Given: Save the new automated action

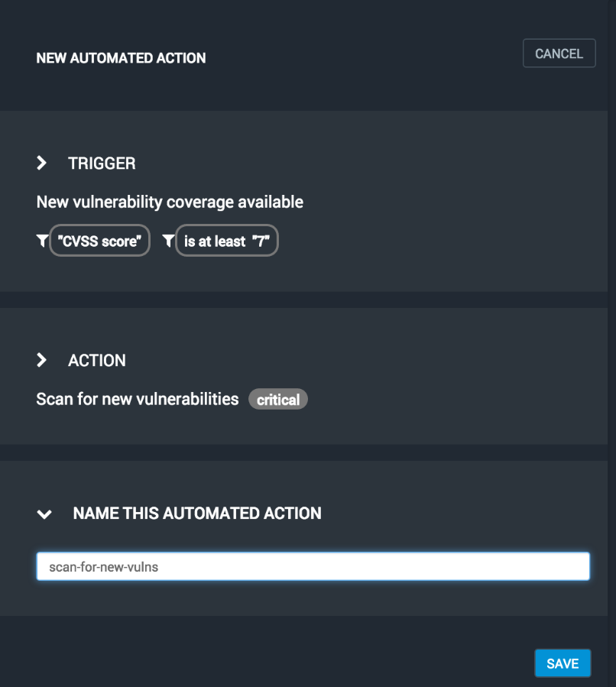Looking at the screenshot, I should pyautogui.click(x=563, y=663).
